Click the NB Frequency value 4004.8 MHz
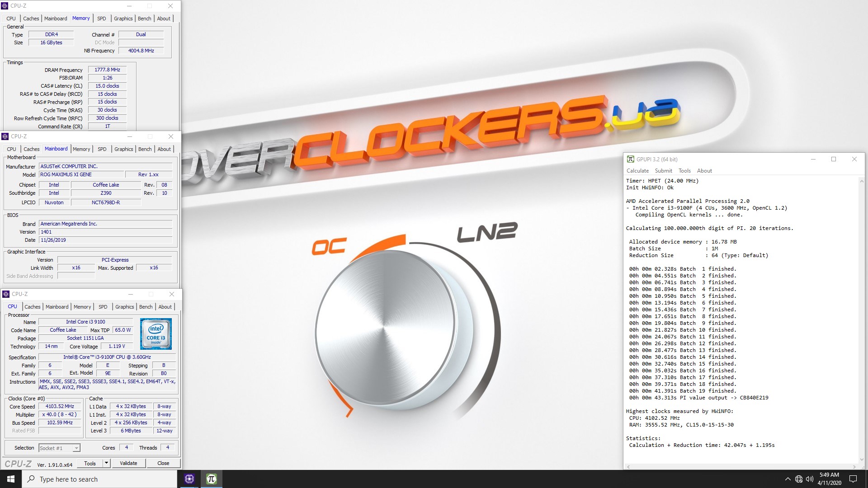 pos(141,51)
